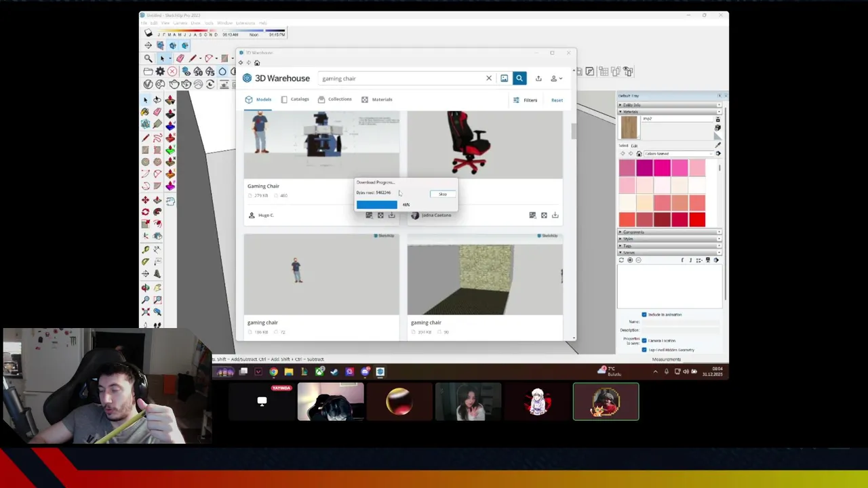Toggle Top-Level Hidden Geometry checkbox

coord(644,350)
